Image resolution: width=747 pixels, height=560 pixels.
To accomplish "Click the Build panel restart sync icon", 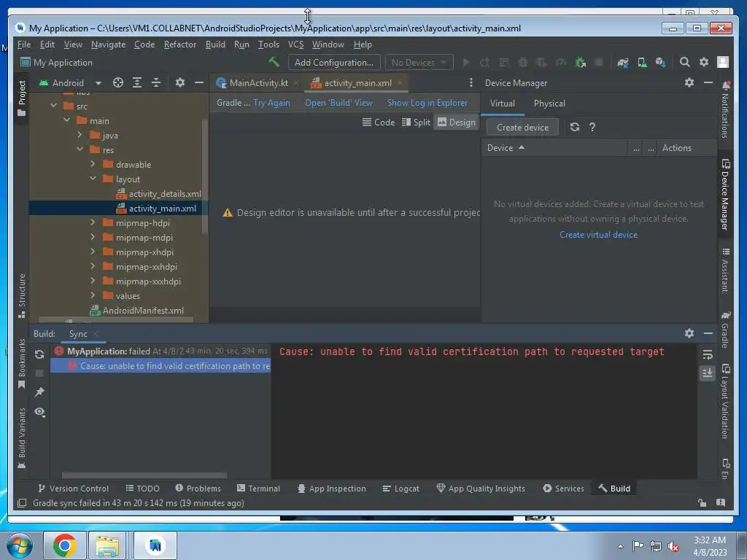I will coord(39,354).
